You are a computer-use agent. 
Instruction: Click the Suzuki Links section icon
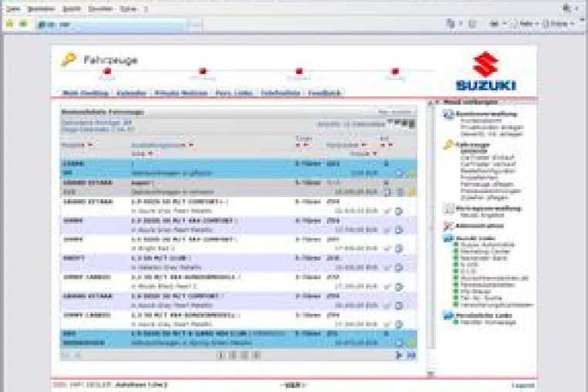[448, 238]
